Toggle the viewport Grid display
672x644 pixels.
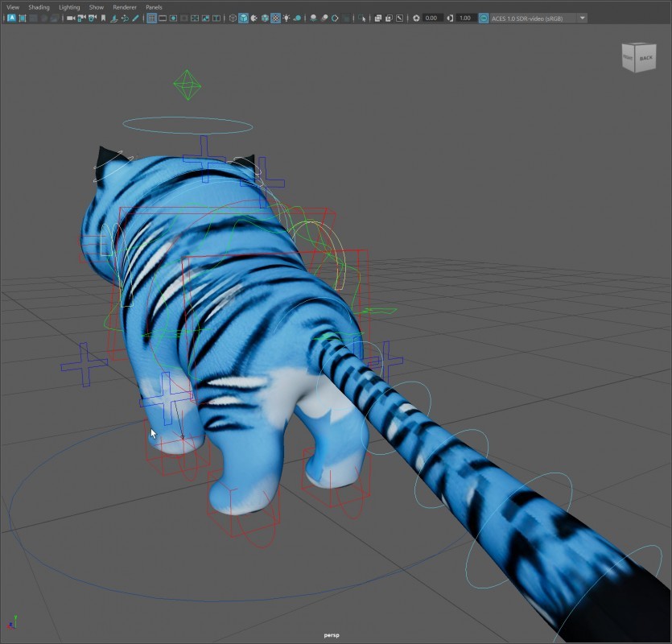click(151, 18)
